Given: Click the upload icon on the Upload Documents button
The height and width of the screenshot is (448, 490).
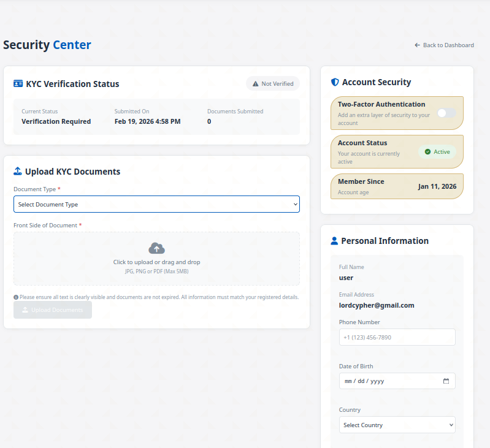Looking at the screenshot, I should (x=25, y=309).
